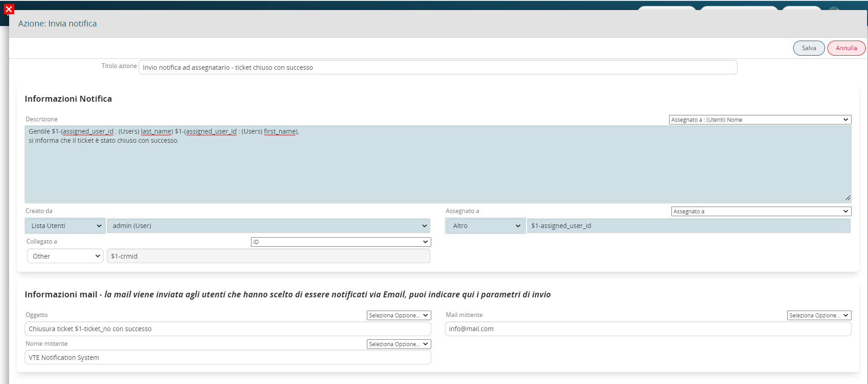The width and height of the screenshot is (868, 384).
Task: Open Seleziona Opzione dropdown for Mail mittente
Action: click(x=819, y=315)
